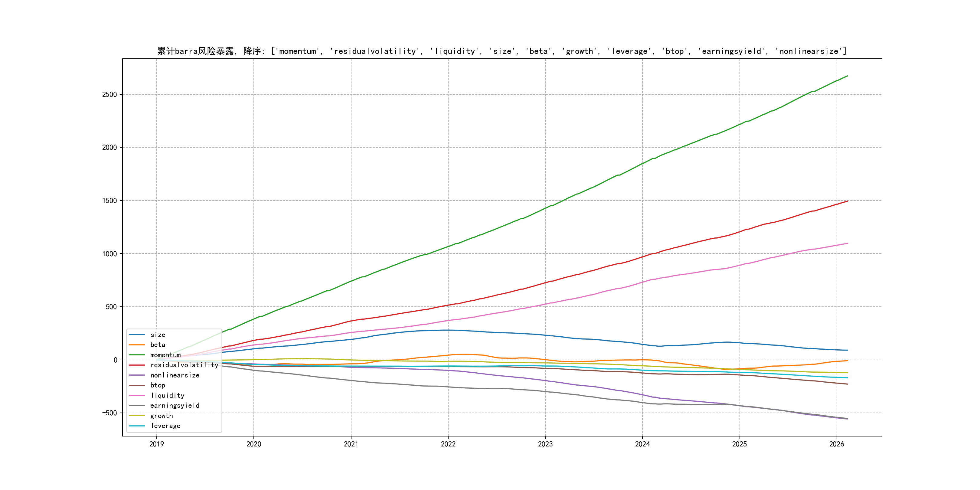Click the 2500 y-axis tick label
The height and width of the screenshot is (490, 980).
coord(109,94)
